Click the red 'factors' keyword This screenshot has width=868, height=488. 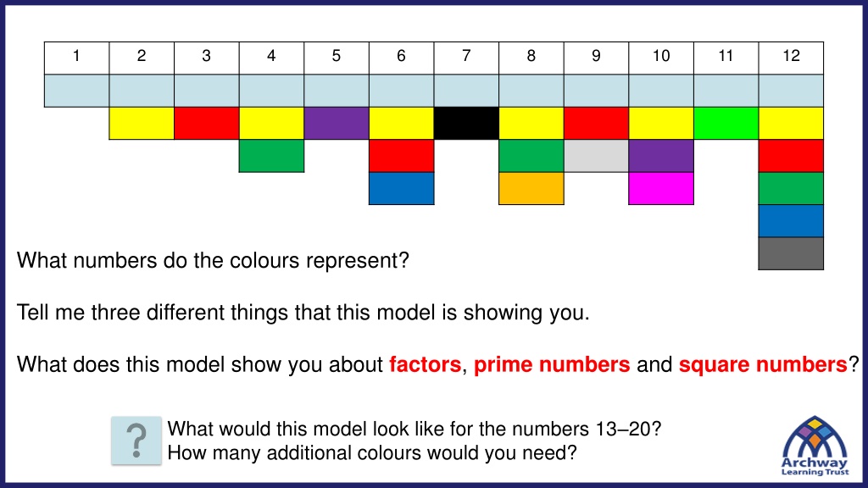tap(426, 364)
